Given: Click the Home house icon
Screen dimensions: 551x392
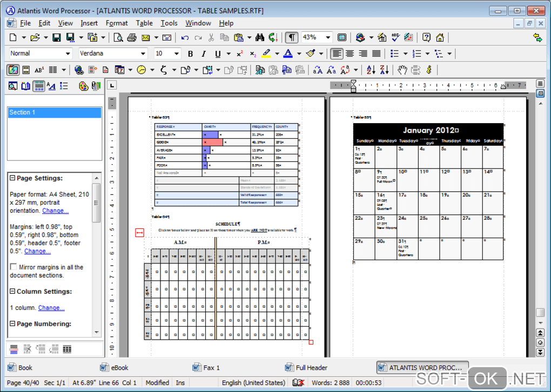Looking at the screenshot, I should [x=440, y=37].
